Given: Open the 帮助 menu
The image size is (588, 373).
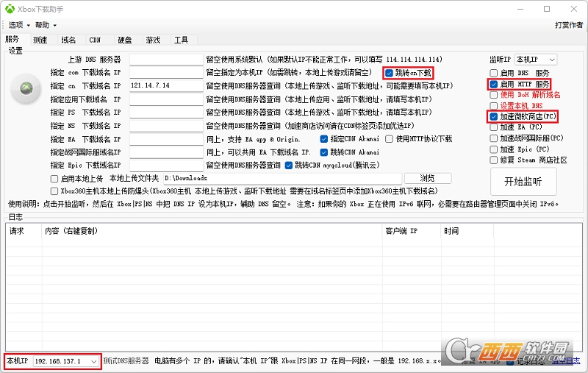Looking at the screenshot, I should point(46,25).
